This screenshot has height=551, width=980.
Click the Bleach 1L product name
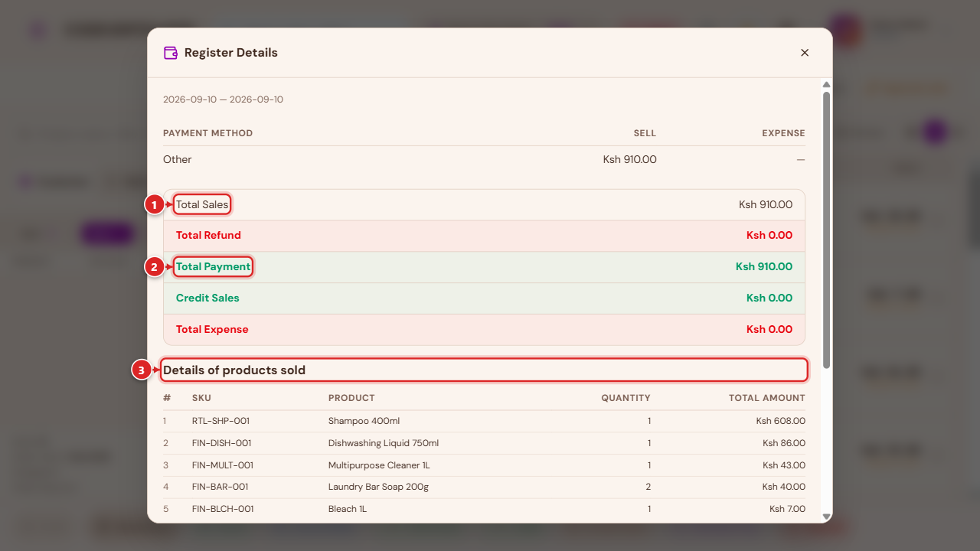pos(348,509)
